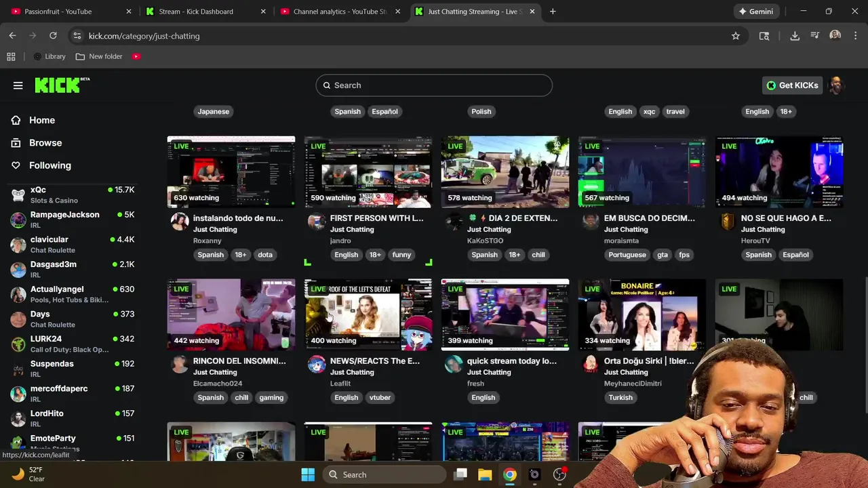Click the MeyhaneciDimitri streamer avatar
The image size is (868, 488).
tap(591, 365)
